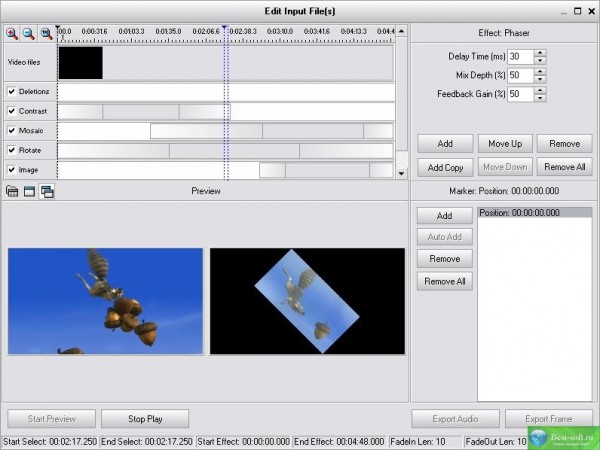Disable the Mosaic track checkbox
This screenshot has height=450, width=600.
click(x=12, y=131)
